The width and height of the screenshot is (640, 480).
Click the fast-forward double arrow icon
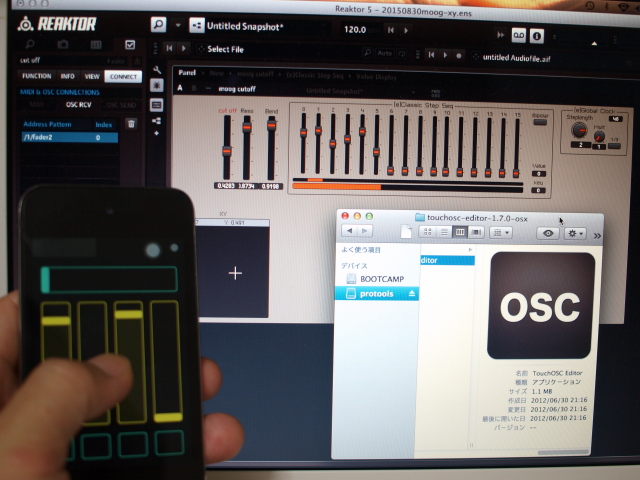(500, 35)
